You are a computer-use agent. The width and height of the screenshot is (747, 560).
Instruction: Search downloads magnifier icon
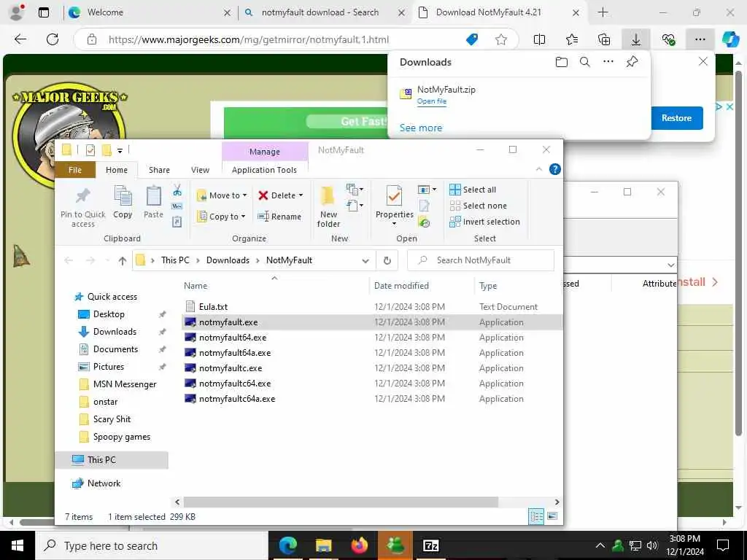coord(585,62)
